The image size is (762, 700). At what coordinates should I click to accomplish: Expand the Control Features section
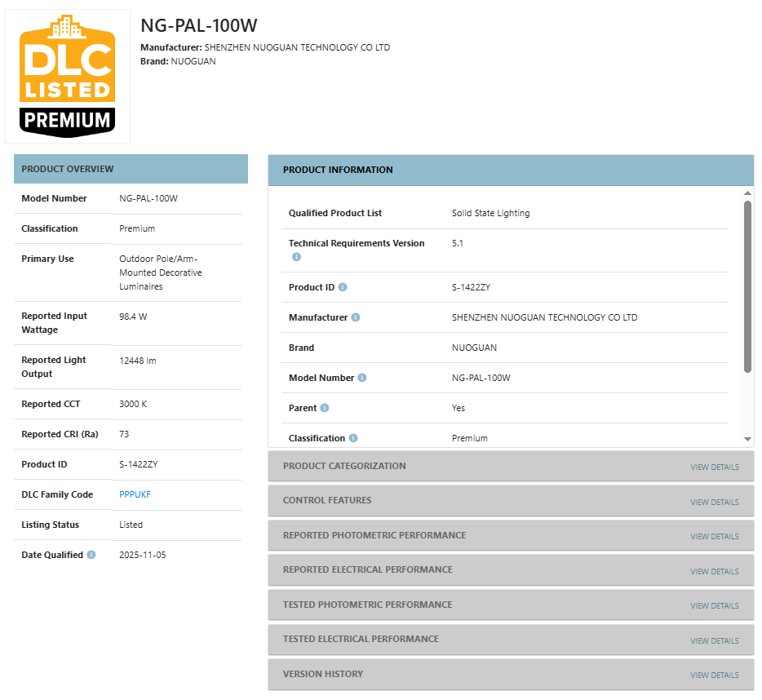(x=714, y=502)
